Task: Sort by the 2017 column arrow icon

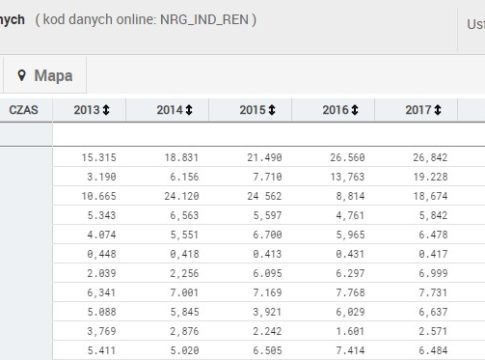Action: [x=438, y=110]
